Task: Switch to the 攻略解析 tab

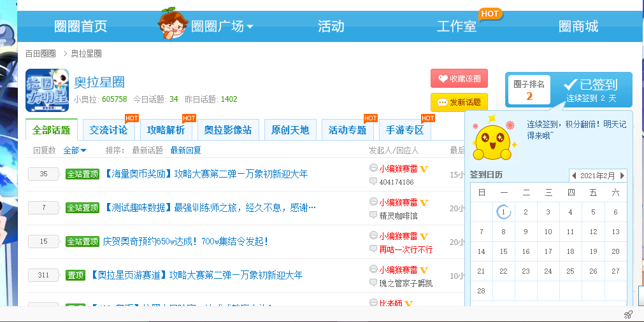Action: [166, 130]
